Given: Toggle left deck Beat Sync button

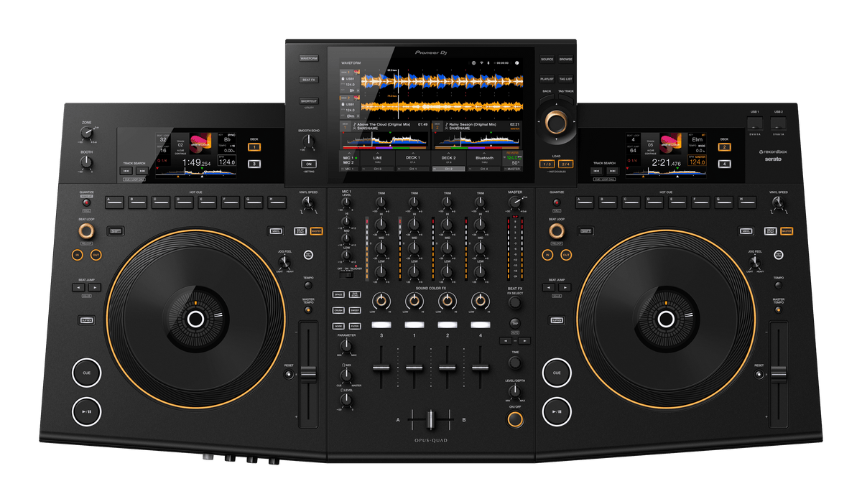Looking at the screenshot, I should click(300, 231).
